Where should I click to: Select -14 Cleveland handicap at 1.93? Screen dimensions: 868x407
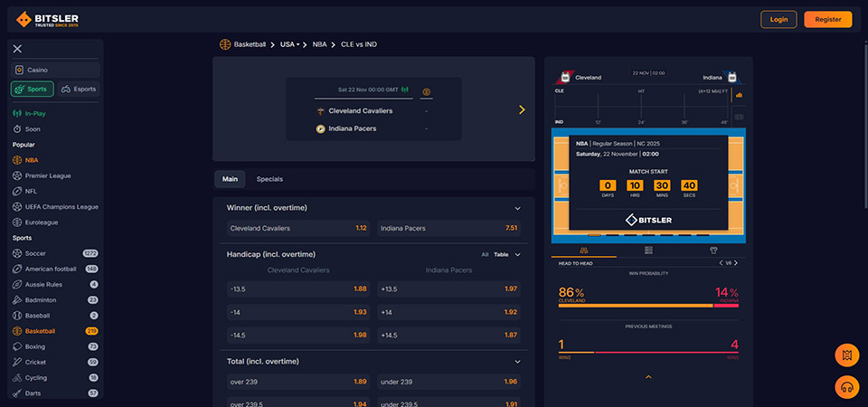pyautogui.click(x=299, y=312)
